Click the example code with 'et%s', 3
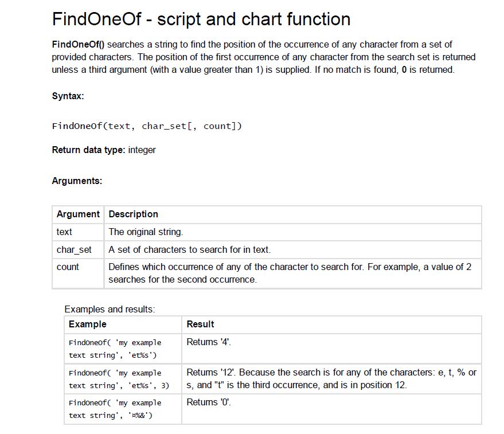Image resolution: width=504 pixels, height=434 pixels. click(x=119, y=379)
